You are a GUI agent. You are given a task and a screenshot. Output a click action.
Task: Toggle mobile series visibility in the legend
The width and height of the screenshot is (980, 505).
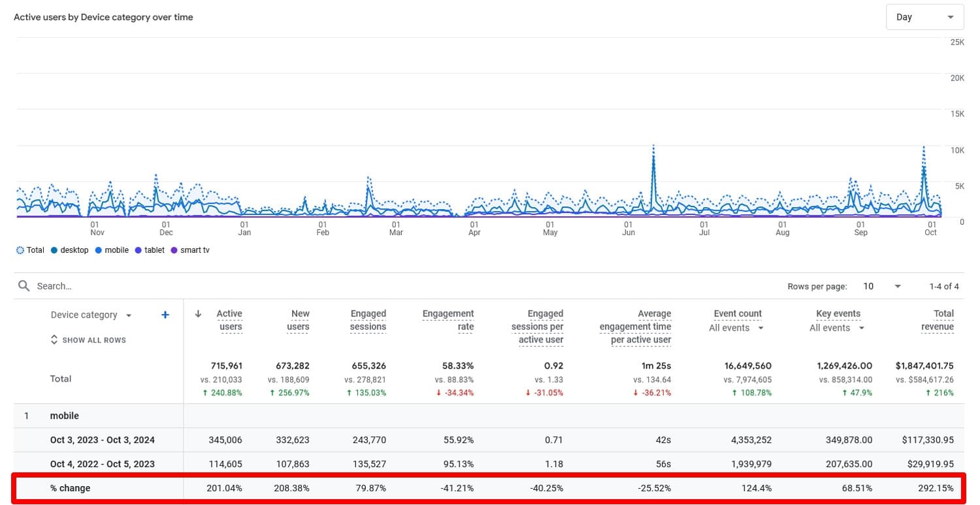tap(98, 250)
